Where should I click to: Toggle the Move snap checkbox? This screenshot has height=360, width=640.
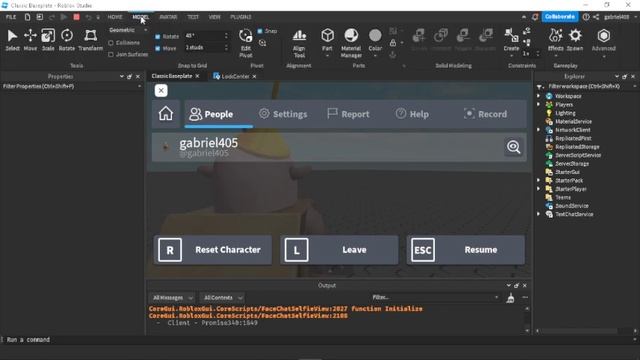coord(158,48)
